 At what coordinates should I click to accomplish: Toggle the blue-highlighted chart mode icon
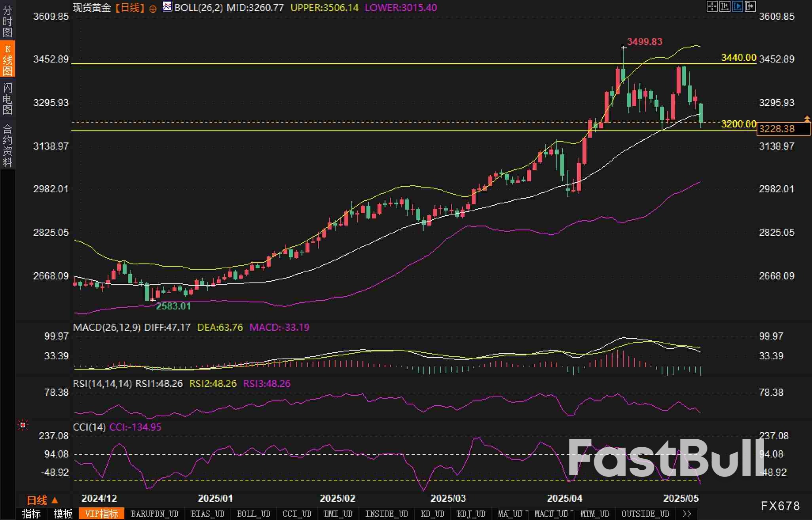click(737, 6)
